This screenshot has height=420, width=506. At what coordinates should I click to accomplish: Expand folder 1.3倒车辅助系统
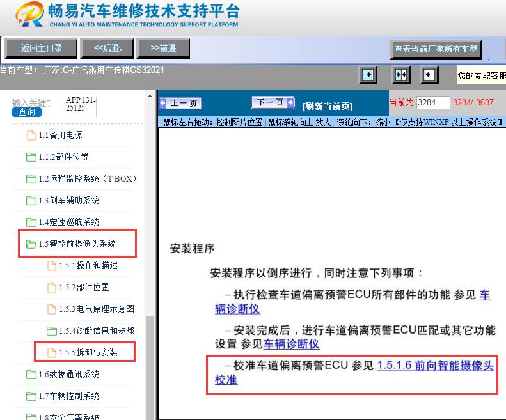click(x=68, y=200)
